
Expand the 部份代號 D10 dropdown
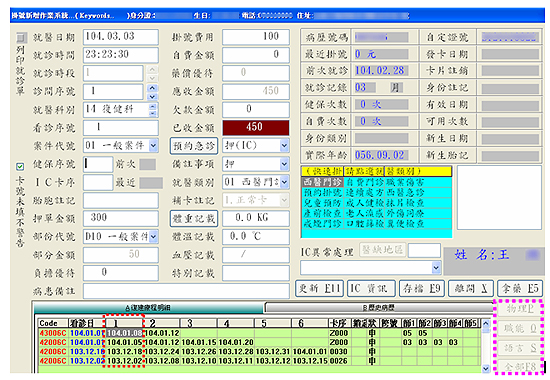[153, 236]
